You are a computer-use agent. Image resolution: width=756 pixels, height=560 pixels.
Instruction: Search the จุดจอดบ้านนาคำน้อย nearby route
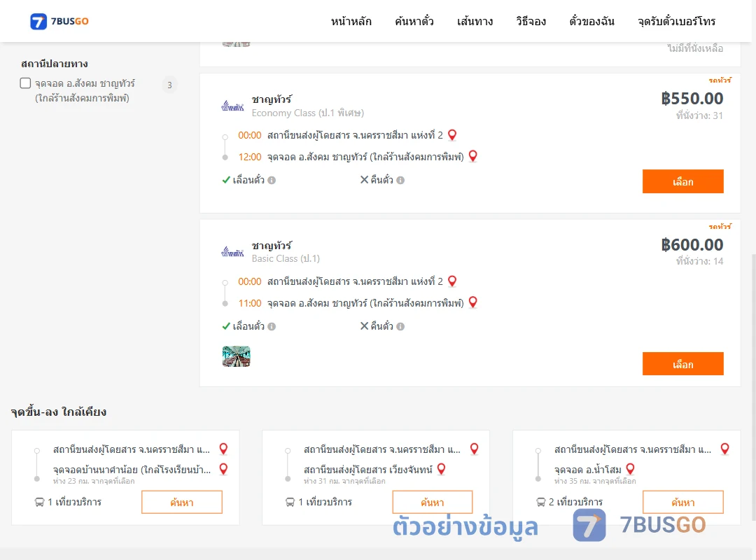pyautogui.click(x=182, y=502)
